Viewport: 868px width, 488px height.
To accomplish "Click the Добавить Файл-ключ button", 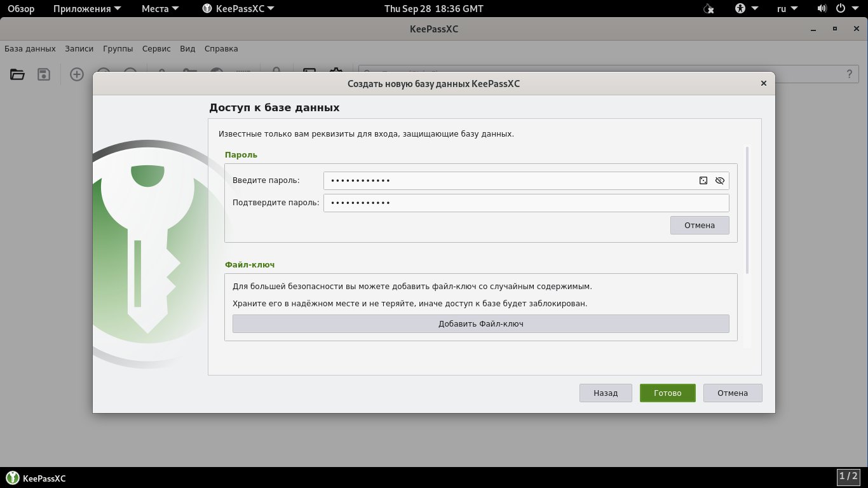I will pyautogui.click(x=480, y=323).
